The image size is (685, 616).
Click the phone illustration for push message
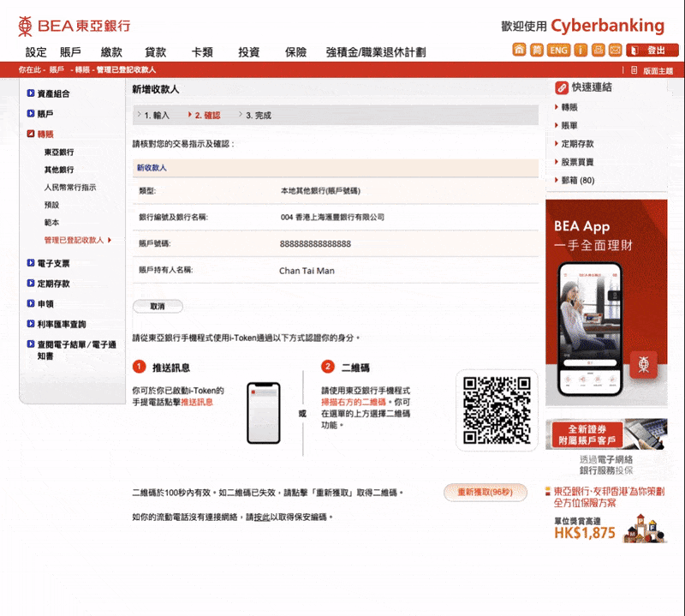coord(264,413)
